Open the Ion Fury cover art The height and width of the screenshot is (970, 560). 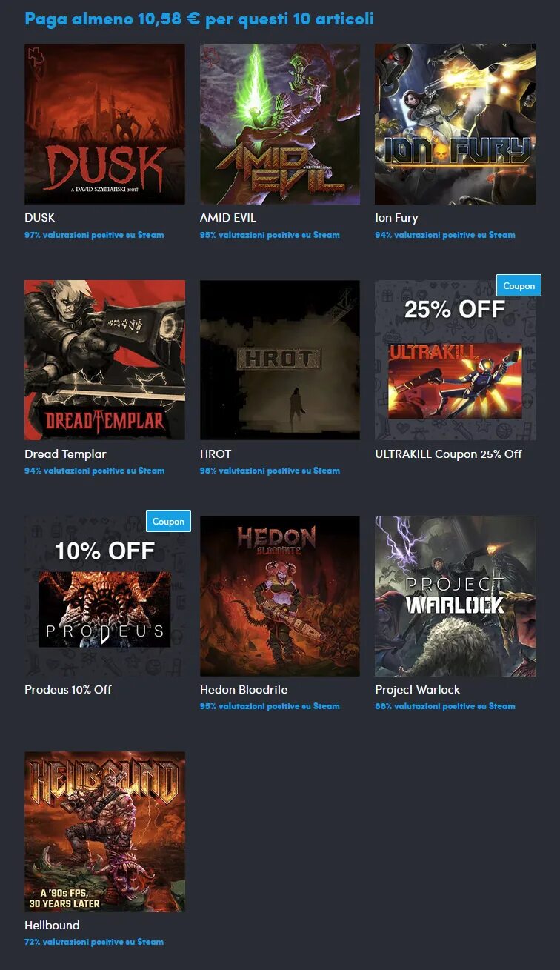click(455, 124)
